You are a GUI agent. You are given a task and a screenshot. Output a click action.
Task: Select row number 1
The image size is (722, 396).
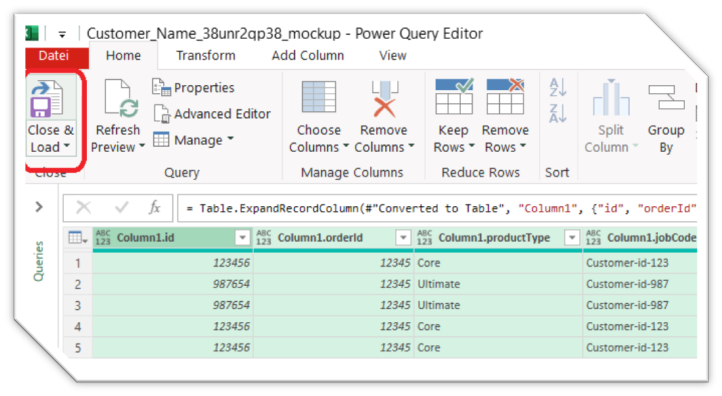tap(77, 263)
